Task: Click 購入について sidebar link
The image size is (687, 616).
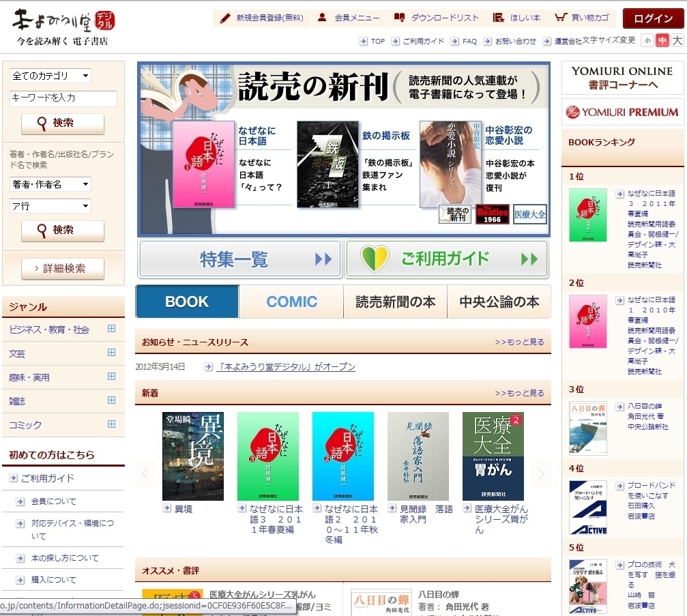Action: point(53,580)
